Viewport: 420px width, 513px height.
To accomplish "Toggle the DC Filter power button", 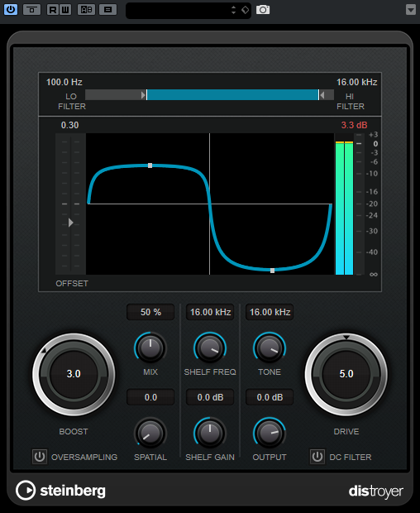I will [x=317, y=457].
